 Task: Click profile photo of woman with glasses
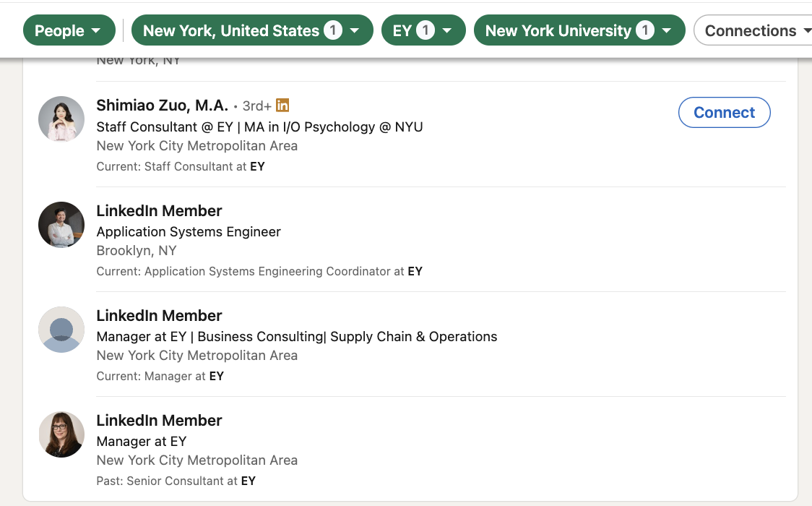click(x=61, y=434)
